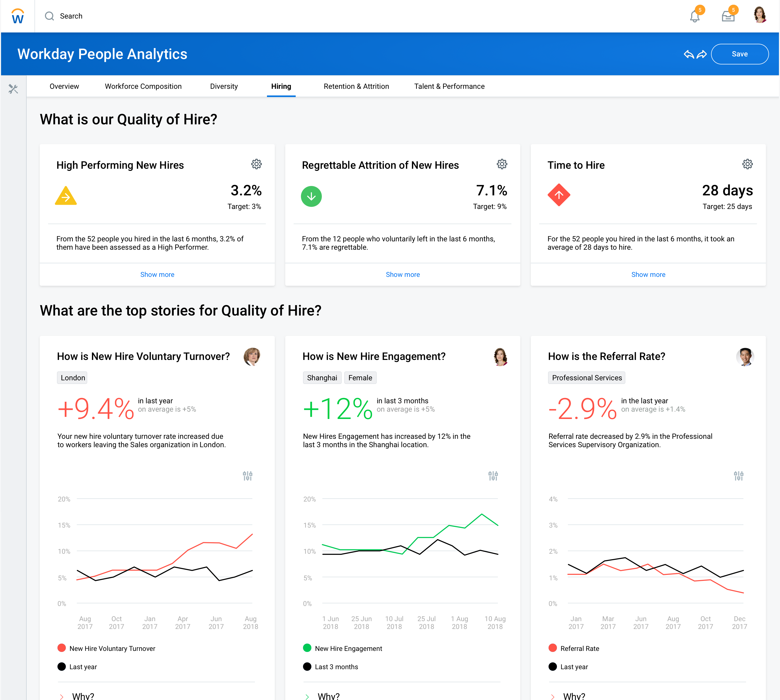Click into the Search field
This screenshot has height=700, width=780.
click(71, 16)
